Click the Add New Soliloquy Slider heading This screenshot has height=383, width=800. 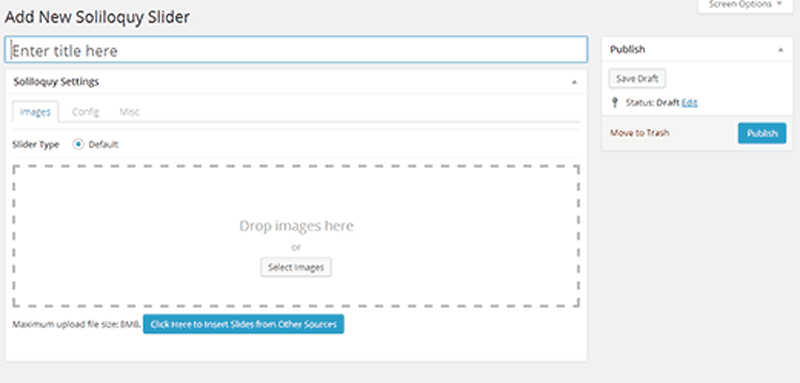[97, 17]
